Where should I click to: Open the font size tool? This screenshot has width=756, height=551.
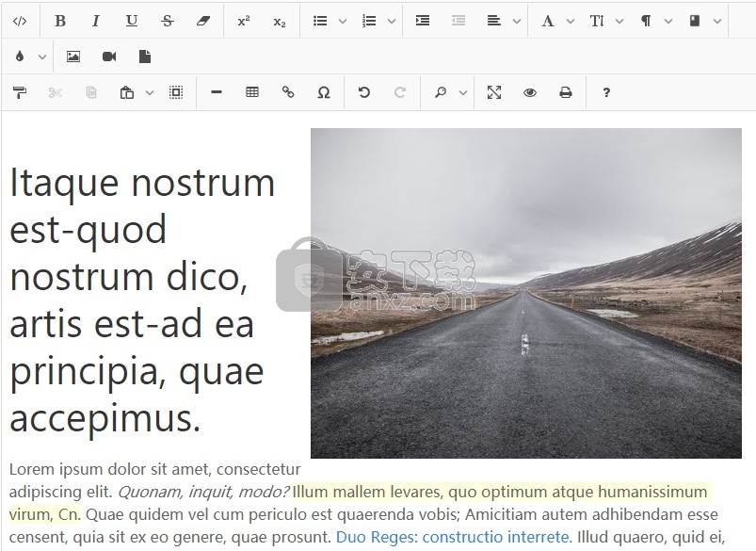point(596,21)
